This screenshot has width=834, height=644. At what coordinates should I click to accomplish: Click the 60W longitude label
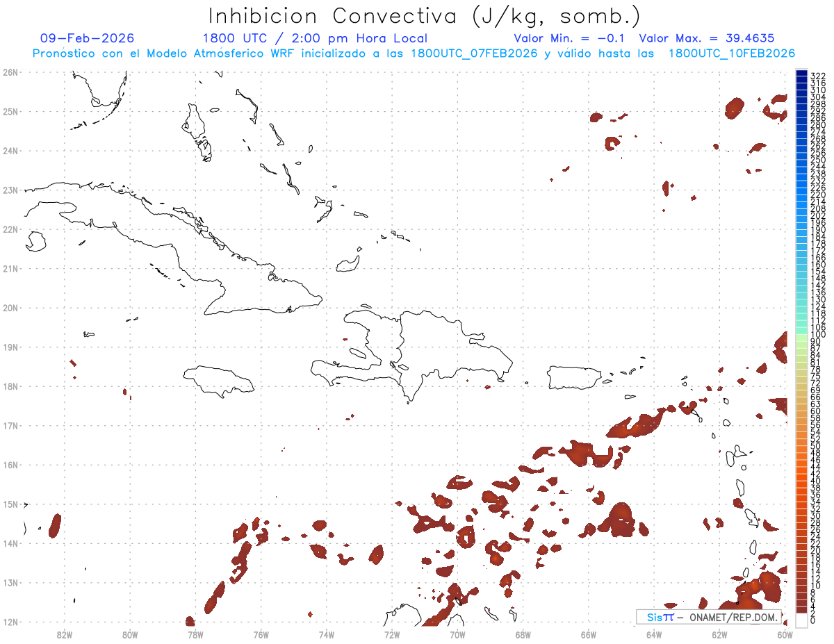pyautogui.click(x=785, y=635)
